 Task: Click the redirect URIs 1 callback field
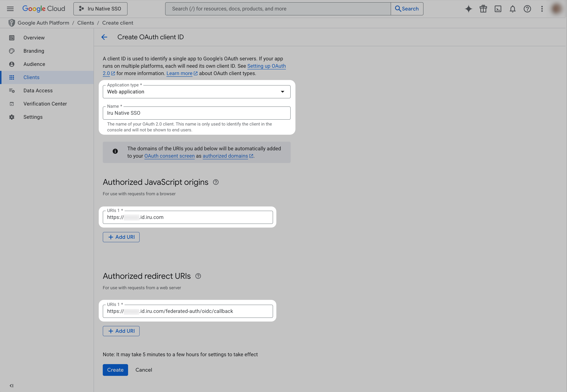point(188,311)
